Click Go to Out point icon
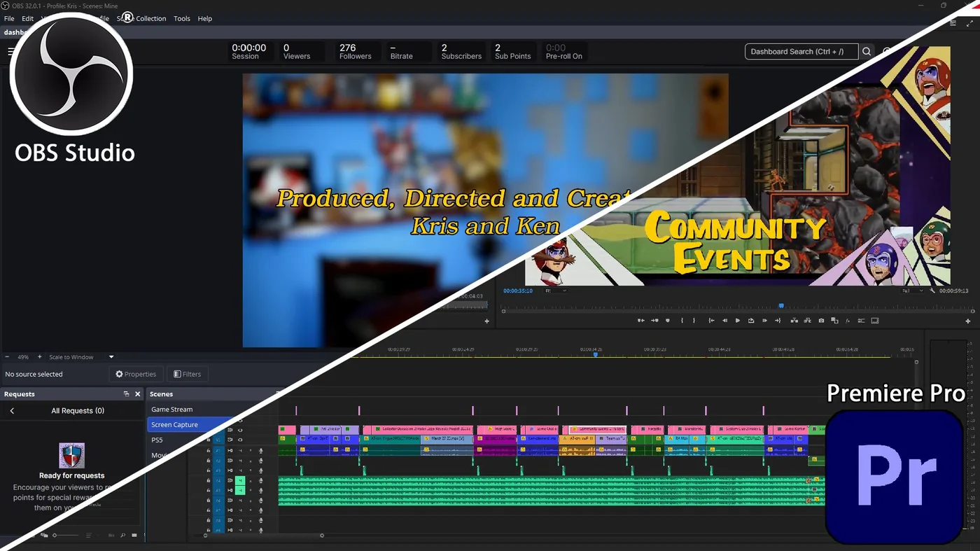 coord(778,321)
